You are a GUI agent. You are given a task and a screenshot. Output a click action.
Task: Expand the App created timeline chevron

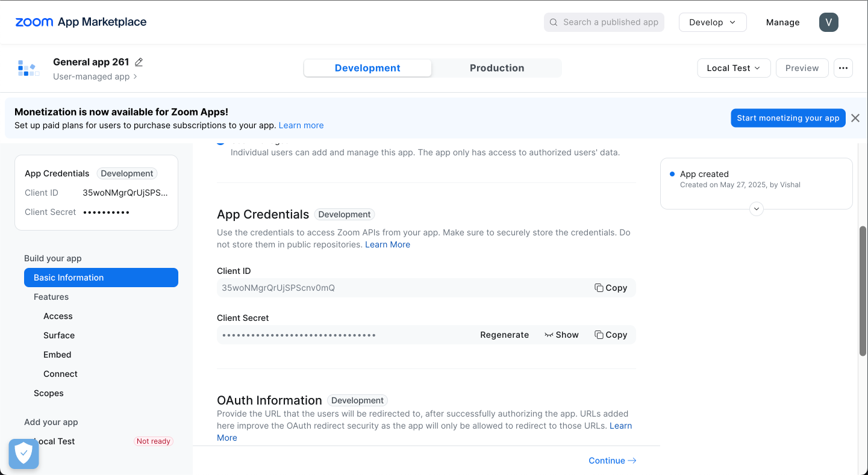coord(757,209)
